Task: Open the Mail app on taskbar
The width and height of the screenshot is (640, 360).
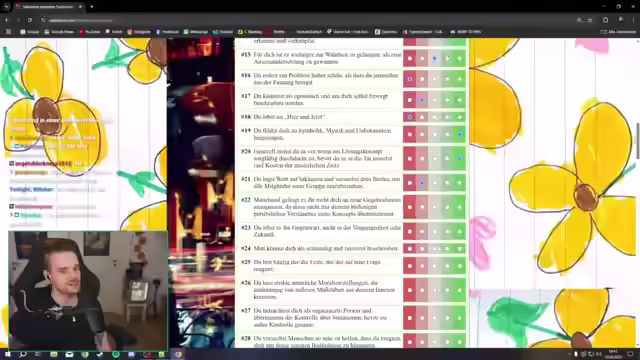Action: point(69,354)
